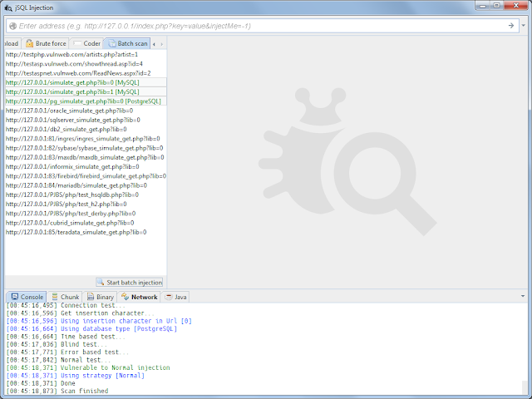
Task: Select the teradata_simulate_get.php URL
Action: pyautogui.click(x=86, y=232)
